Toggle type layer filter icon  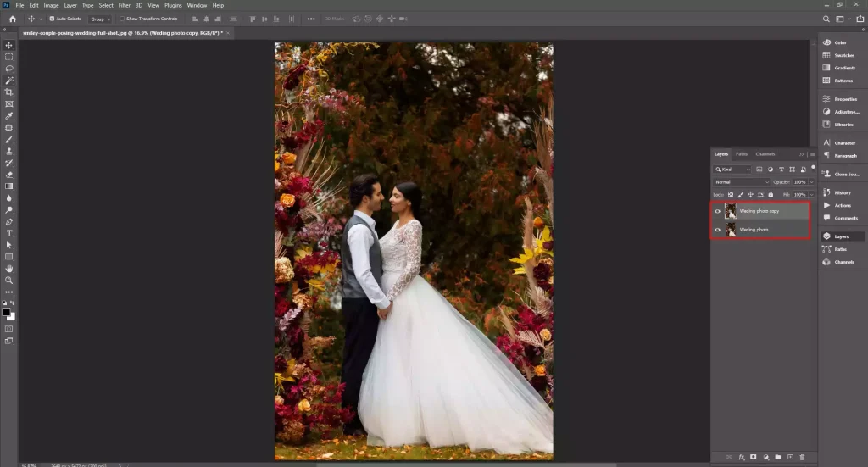781,170
